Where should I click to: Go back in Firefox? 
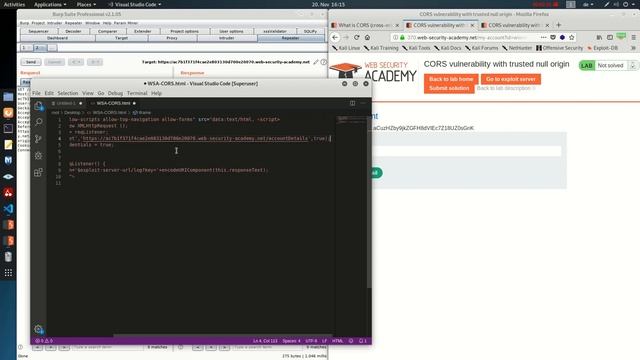pyautogui.click(x=335, y=37)
